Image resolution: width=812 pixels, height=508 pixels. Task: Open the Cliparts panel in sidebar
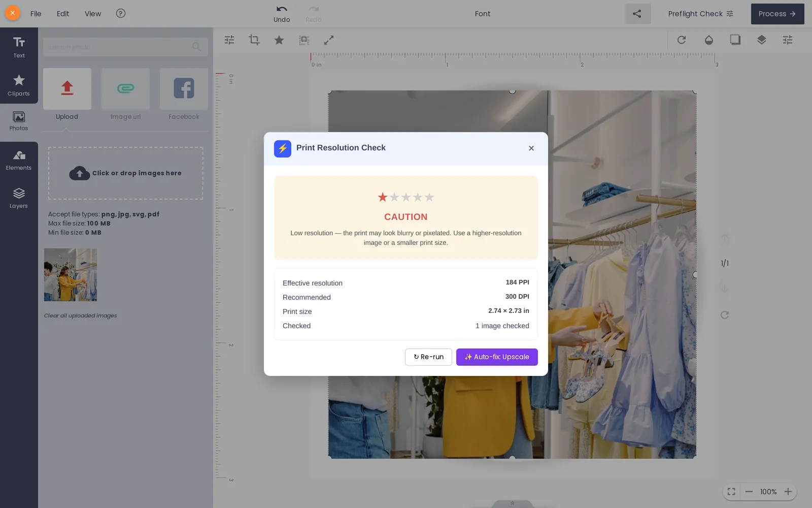click(x=19, y=85)
